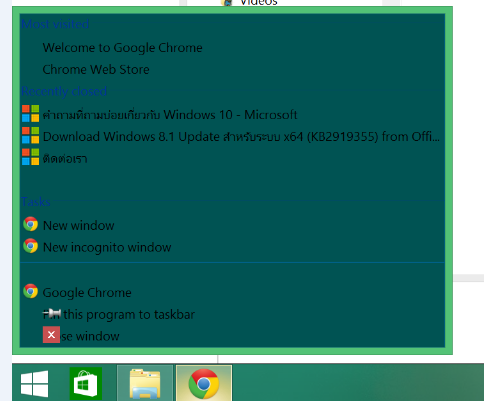Pin this program to taskbar

232,315
